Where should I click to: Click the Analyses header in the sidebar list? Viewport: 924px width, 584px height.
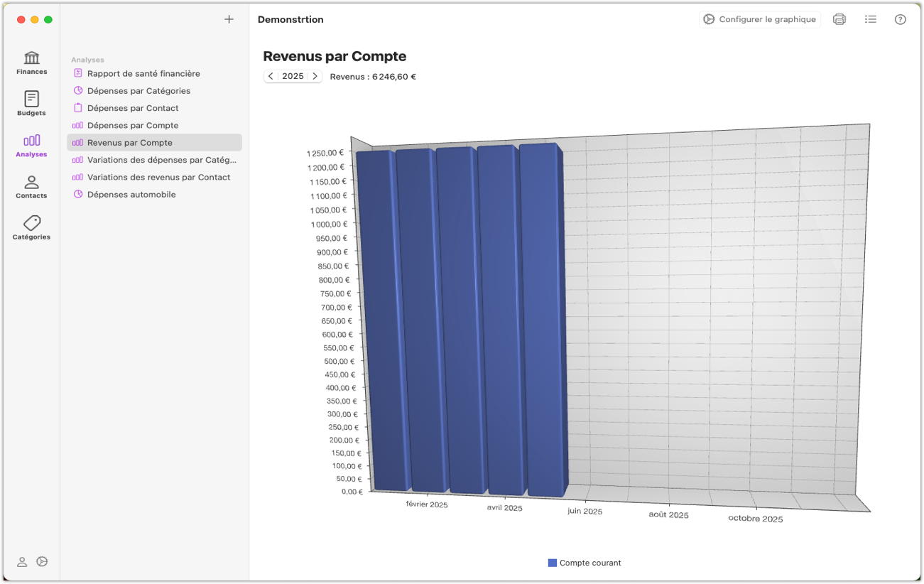point(87,60)
